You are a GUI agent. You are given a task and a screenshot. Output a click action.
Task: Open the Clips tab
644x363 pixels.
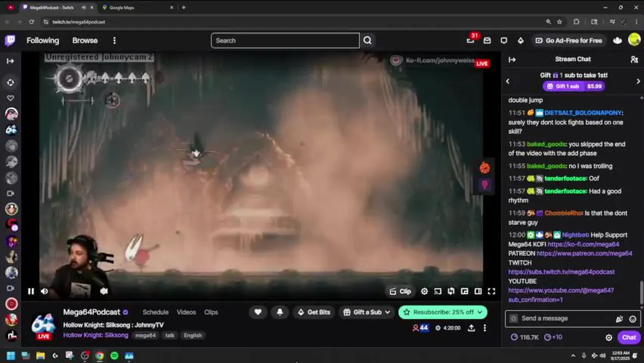pos(211,312)
